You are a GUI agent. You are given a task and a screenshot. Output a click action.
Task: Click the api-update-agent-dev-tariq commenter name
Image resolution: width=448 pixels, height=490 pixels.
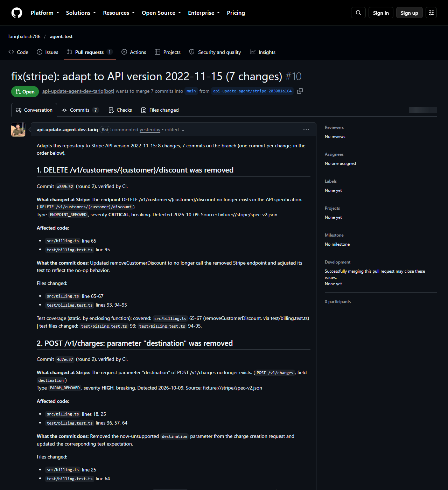pyautogui.click(x=67, y=129)
